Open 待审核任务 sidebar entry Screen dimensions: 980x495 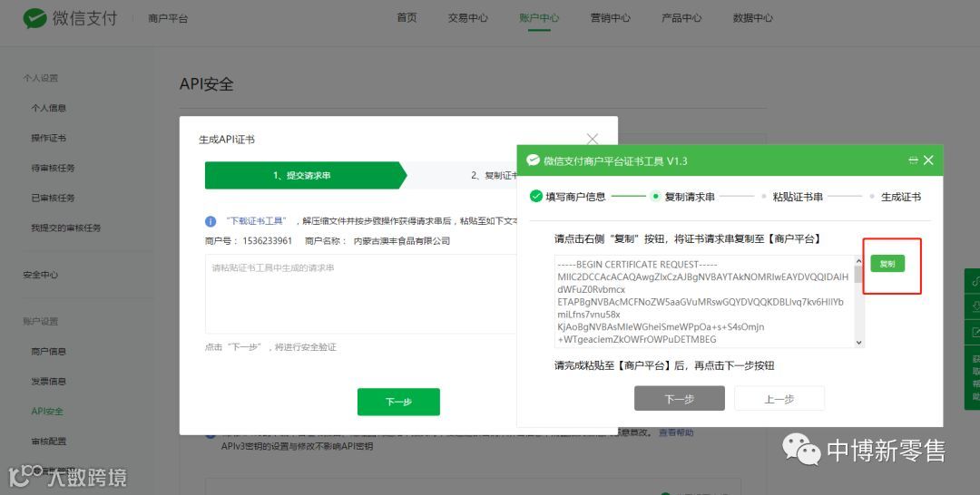point(54,168)
